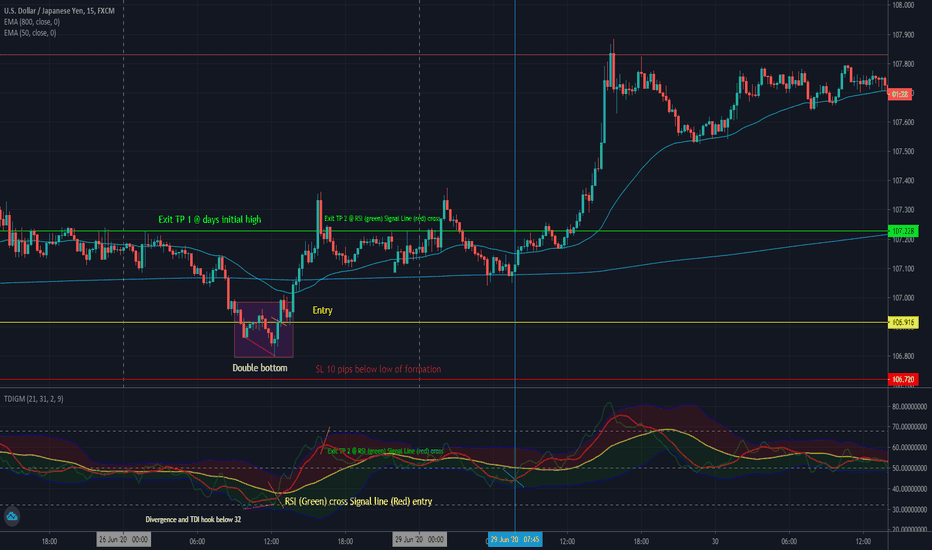Click the 106.720 red price label
Image resolution: width=932 pixels, height=550 pixels.
click(x=903, y=379)
